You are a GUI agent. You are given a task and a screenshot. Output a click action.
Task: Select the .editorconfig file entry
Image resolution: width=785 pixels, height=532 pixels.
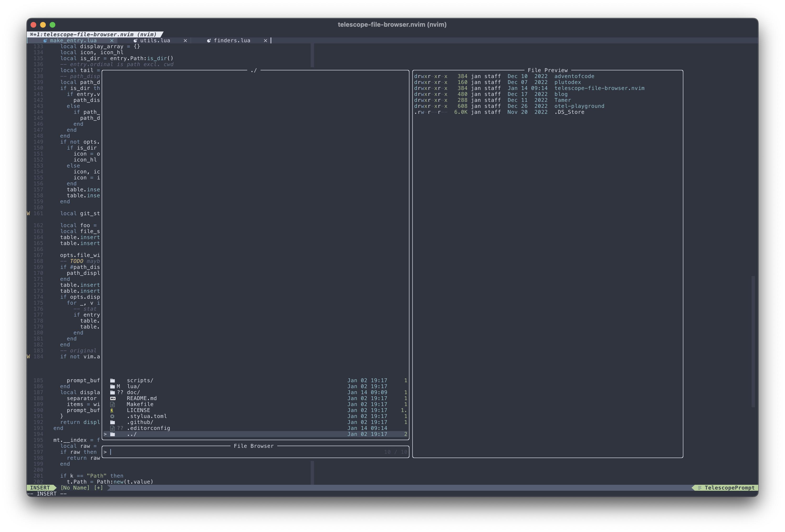point(148,428)
